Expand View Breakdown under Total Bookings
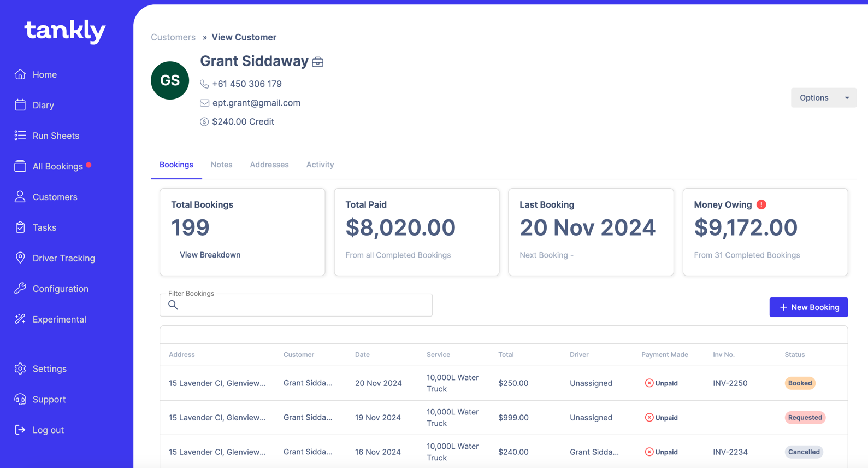The height and width of the screenshot is (468, 868). click(210, 255)
